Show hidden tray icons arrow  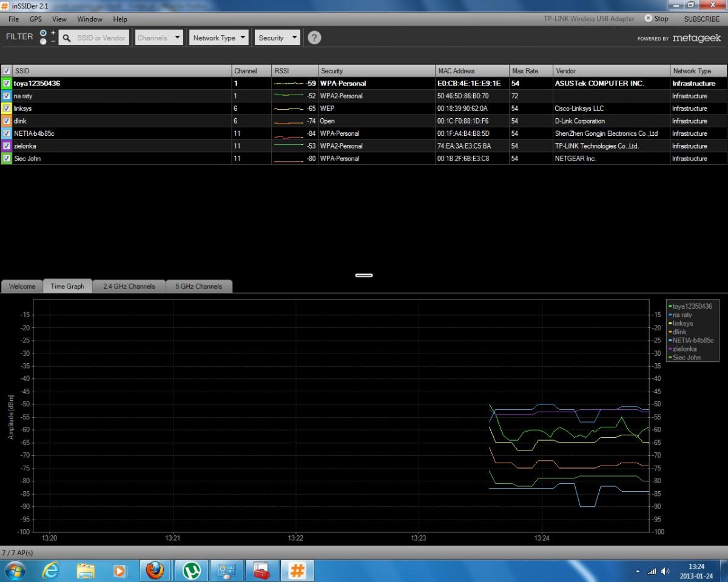(x=638, y=571)
